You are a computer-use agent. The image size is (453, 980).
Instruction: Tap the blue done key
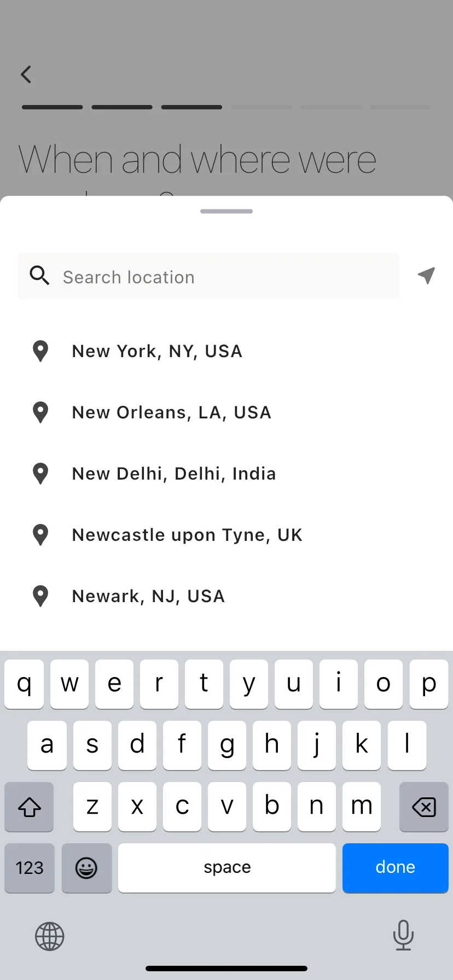(x=396, y=868)
